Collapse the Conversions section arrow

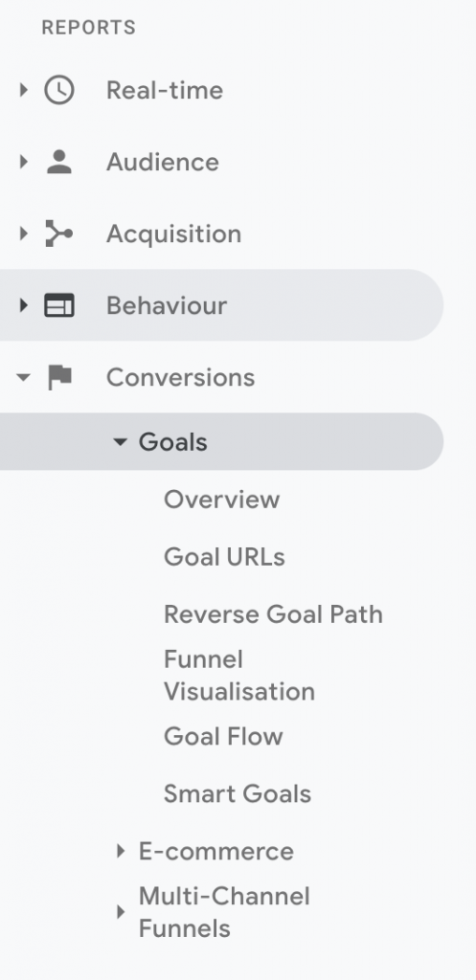click(x=24, y=377)
